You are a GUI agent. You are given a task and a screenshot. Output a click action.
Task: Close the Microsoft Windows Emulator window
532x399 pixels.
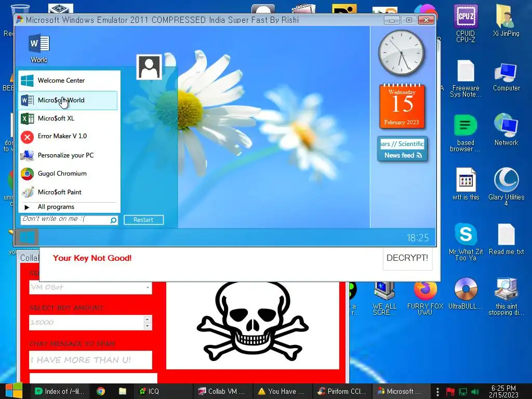(426, 20)
